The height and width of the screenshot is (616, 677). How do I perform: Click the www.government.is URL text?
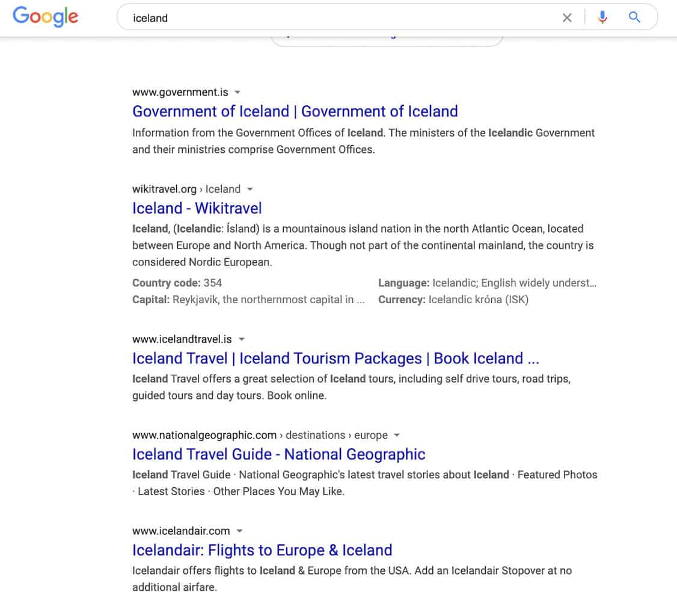[180, 92]
